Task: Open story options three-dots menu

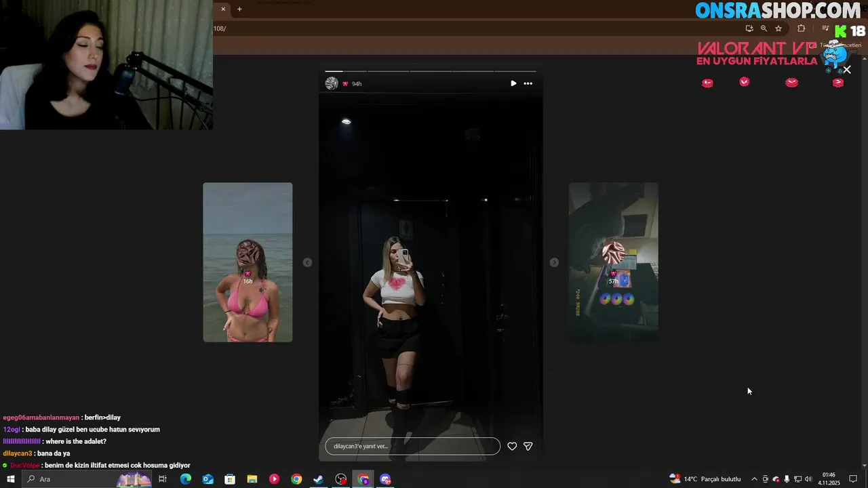Action: [528, 83]
